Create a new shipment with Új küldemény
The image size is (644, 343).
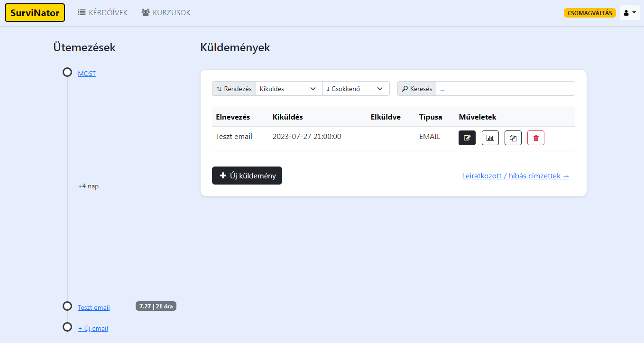click(x=247, y=176)
